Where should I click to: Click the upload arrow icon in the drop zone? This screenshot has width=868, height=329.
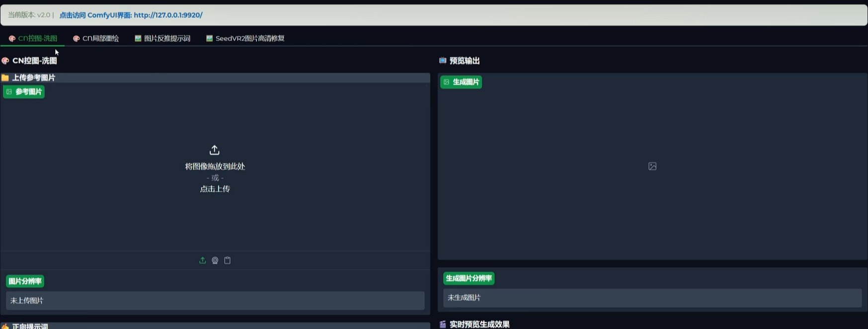215,150
